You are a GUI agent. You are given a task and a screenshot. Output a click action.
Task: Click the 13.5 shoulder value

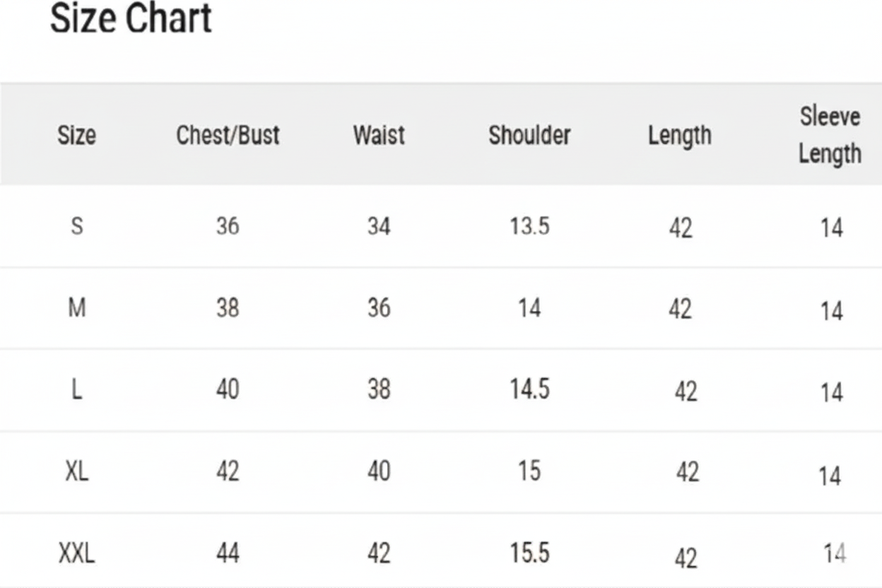[x=529, y=226]
